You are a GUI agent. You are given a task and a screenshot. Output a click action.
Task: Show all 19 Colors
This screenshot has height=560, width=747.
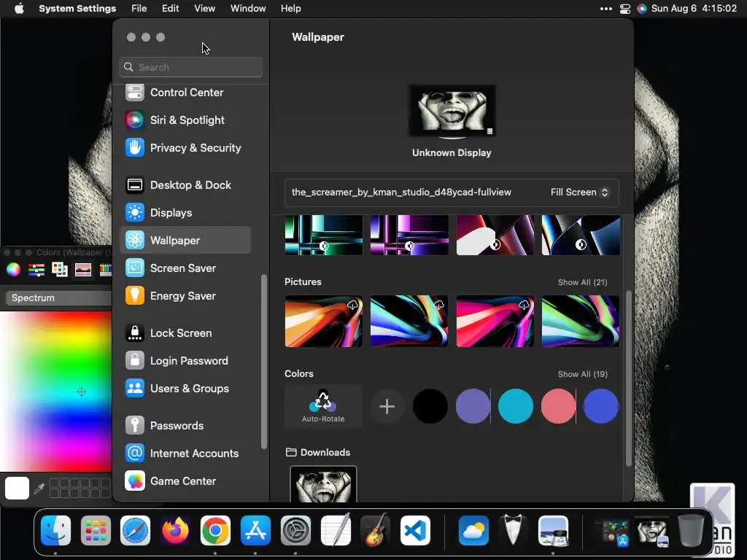pyautogui.click(x=583, y=374)
